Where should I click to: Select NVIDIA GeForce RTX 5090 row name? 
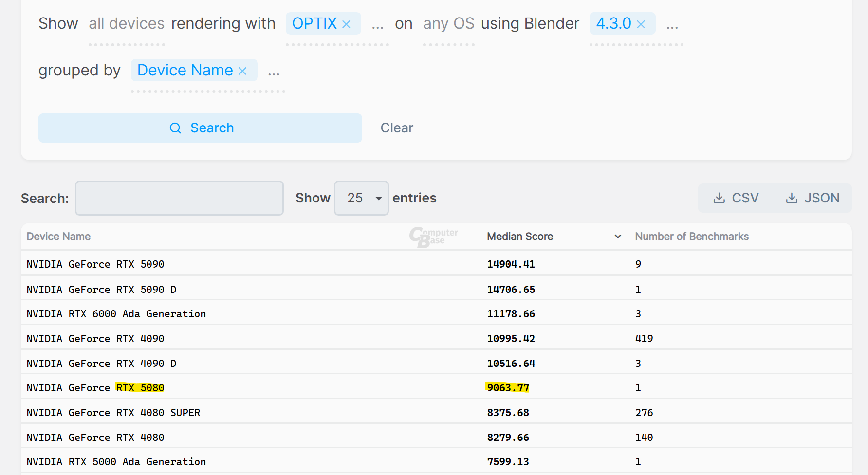[95, 264]
